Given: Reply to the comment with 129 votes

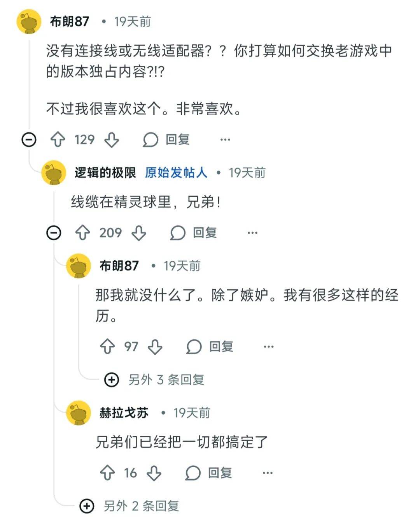Looking at the screenshot, I should (x=166, y=139).
